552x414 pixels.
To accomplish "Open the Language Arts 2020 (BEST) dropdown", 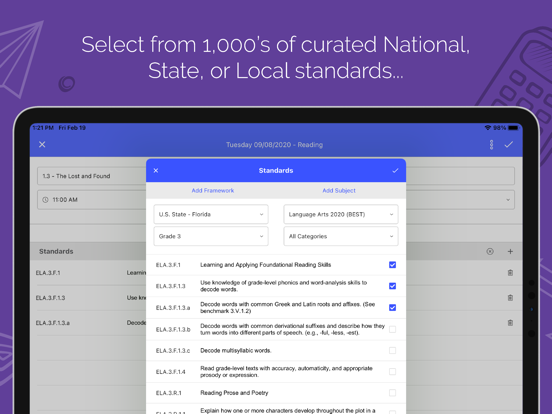I will pyautogui.click(x=341, y=214).
